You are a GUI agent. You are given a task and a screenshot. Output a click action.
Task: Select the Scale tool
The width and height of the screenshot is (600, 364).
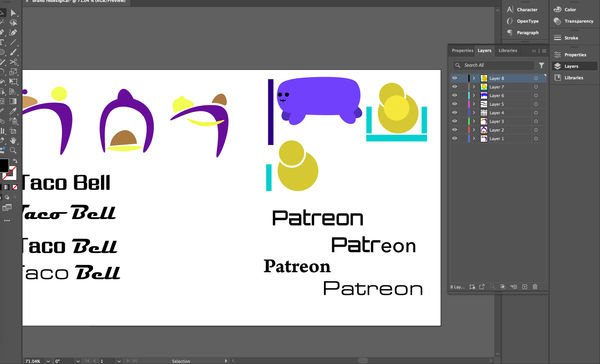[13, 72]
